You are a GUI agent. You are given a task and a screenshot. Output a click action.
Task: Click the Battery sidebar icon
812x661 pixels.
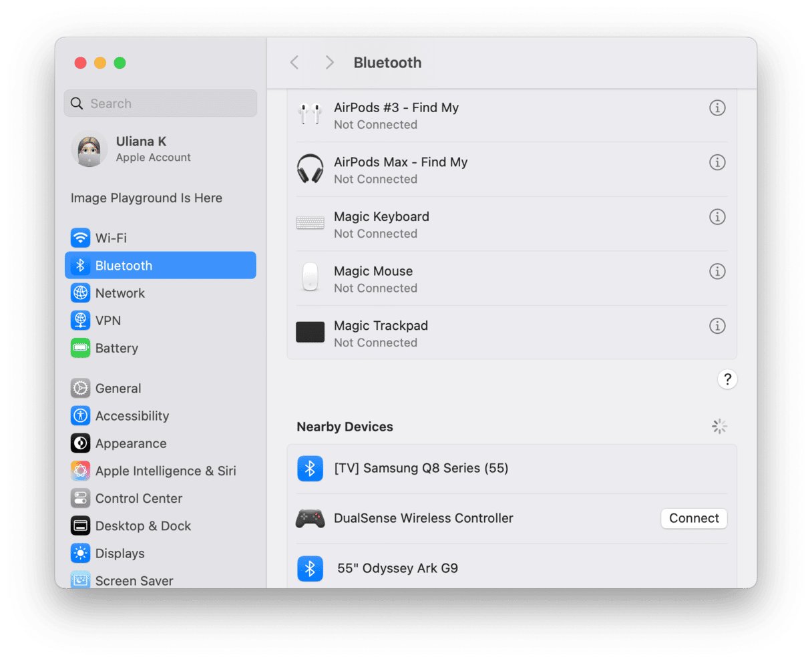click(80, 348)
